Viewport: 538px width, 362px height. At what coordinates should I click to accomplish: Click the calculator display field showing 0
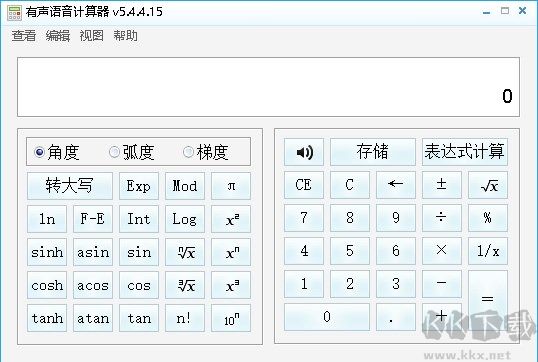pyautogui.click(x=268, y=87)
